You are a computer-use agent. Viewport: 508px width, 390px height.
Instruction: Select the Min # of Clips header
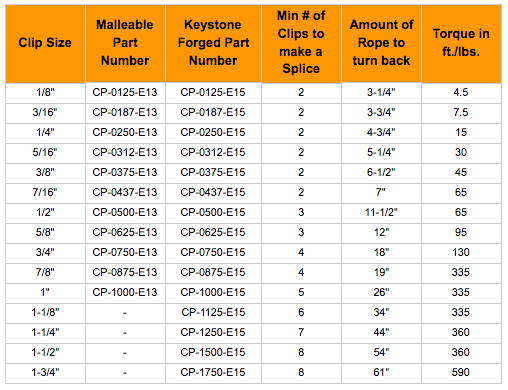click(301, 43)
